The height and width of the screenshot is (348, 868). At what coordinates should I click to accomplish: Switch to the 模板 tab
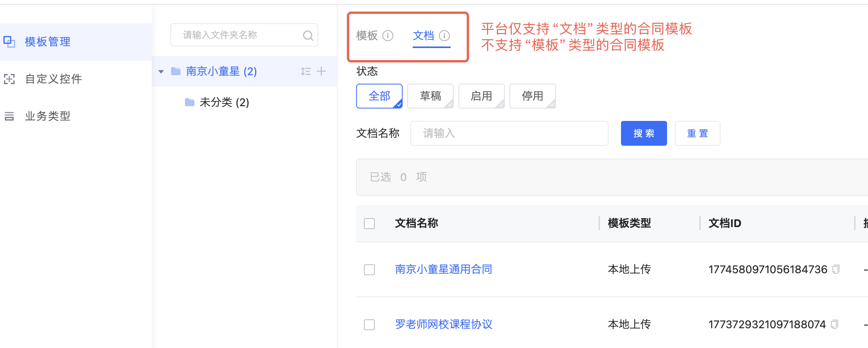pyautogui.click(x=367, y=36)
